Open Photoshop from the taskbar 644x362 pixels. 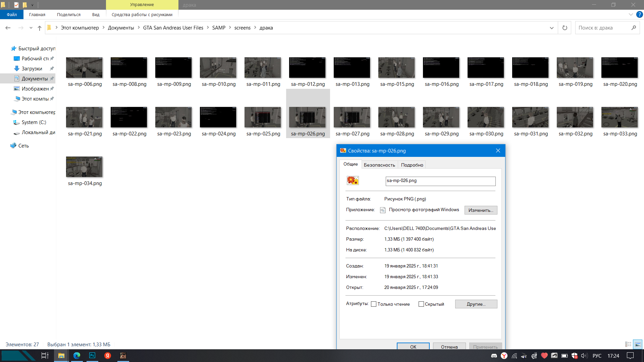(x=92, y=356)
